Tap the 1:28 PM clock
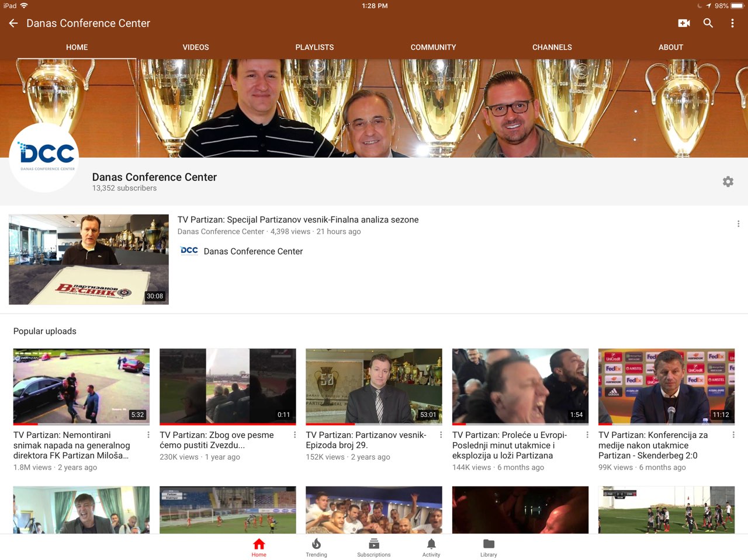The image size is (748, 560). click(375, 6)
